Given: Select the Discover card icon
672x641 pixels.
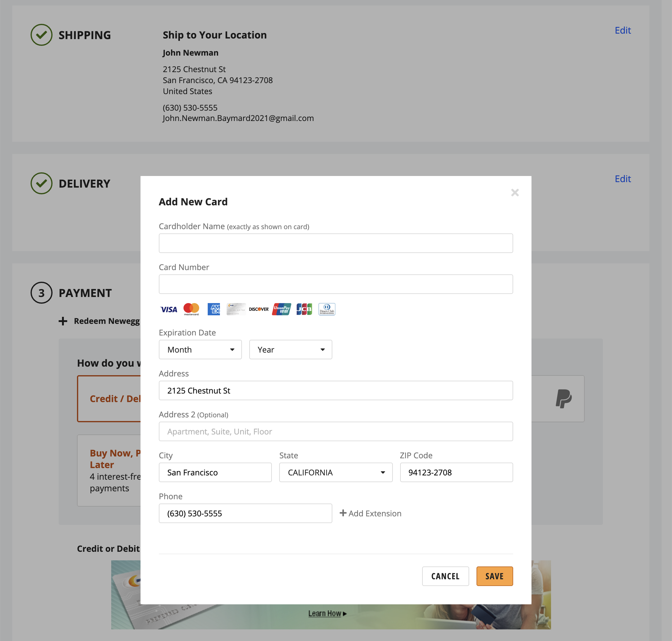Looking at the screenshot, I should click(x=259, y=309).
